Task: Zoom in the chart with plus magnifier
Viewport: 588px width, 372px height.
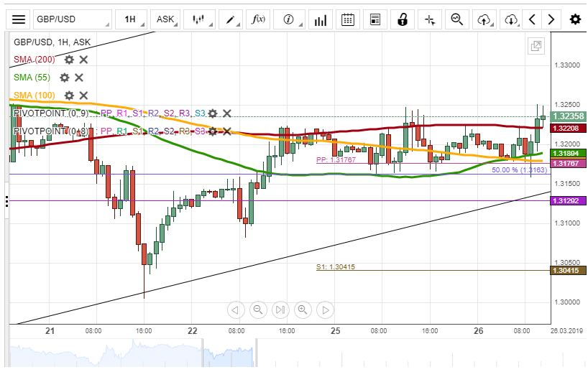Action: (303, 310)
